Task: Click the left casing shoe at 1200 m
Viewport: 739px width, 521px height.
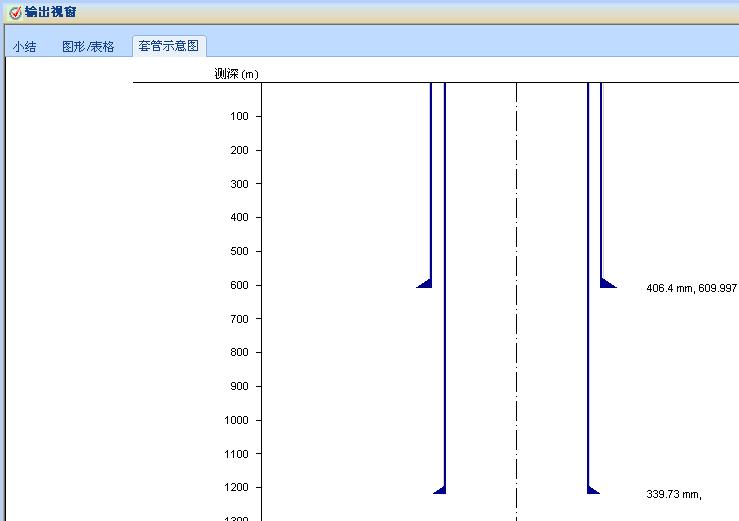Action: tap(440, 489)
